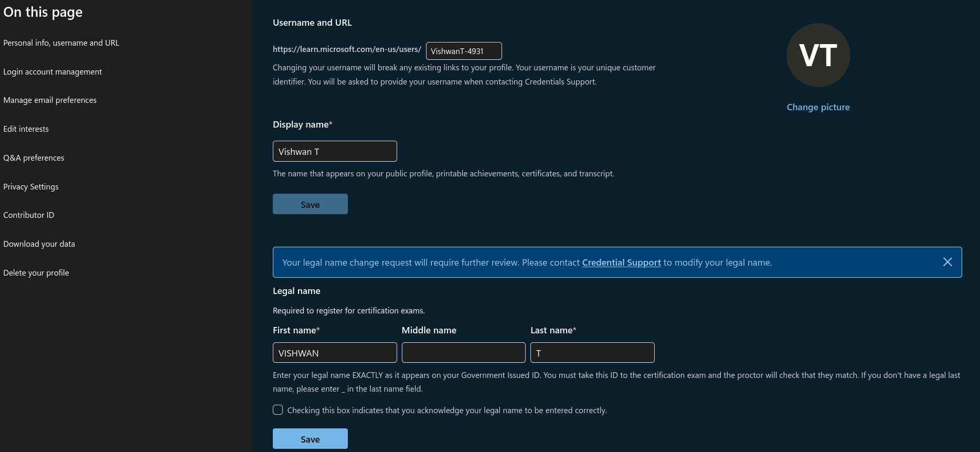Image resolution: width=980 pixels, height=452 pixels.
Task: Click the Change picture link
Action: pos(818,107)
